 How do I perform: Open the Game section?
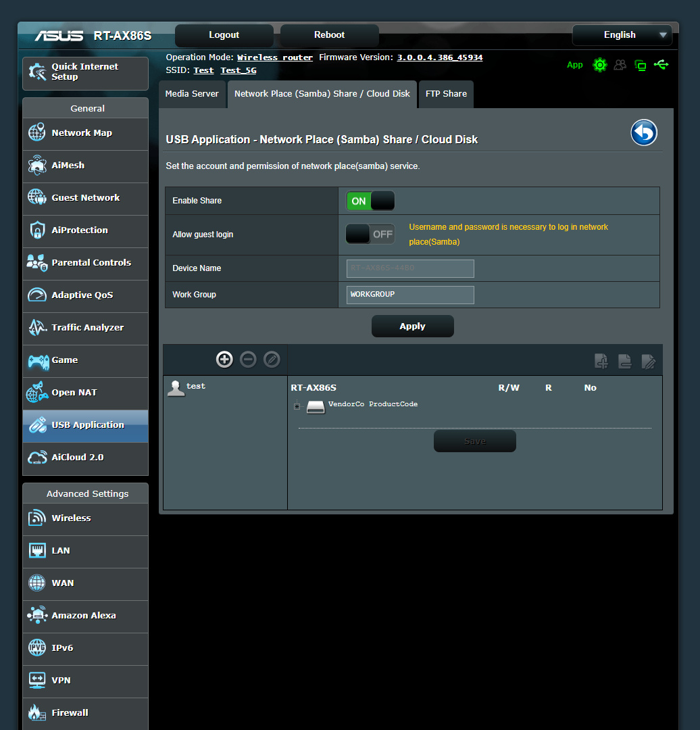coord(85,361)
